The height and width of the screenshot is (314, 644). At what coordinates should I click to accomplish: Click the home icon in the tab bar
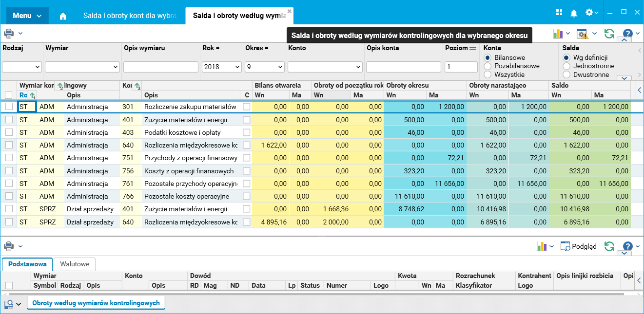click(x=63, y=16)
